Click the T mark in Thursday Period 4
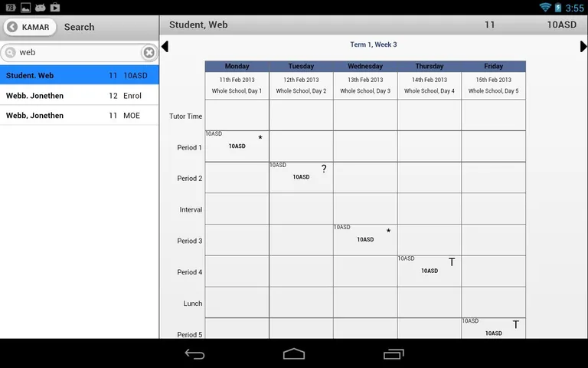The width and height of the screenshot is (588, 368). point(452,262)
